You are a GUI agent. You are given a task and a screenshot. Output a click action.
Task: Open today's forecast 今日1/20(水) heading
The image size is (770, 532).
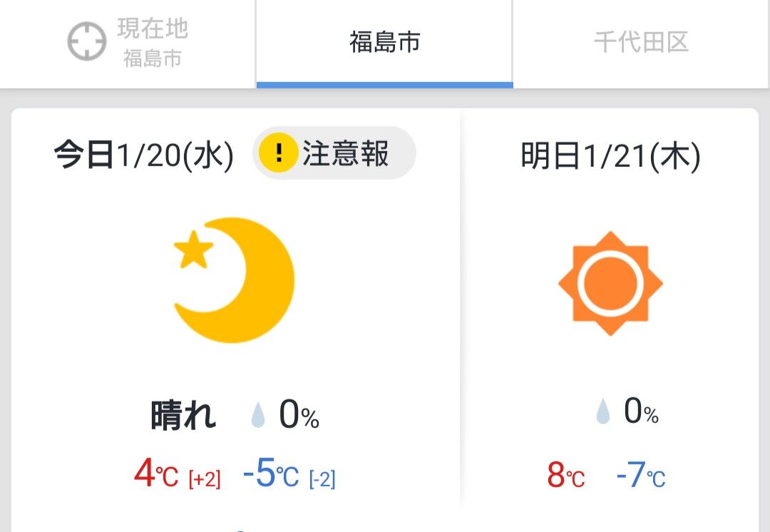144,155
